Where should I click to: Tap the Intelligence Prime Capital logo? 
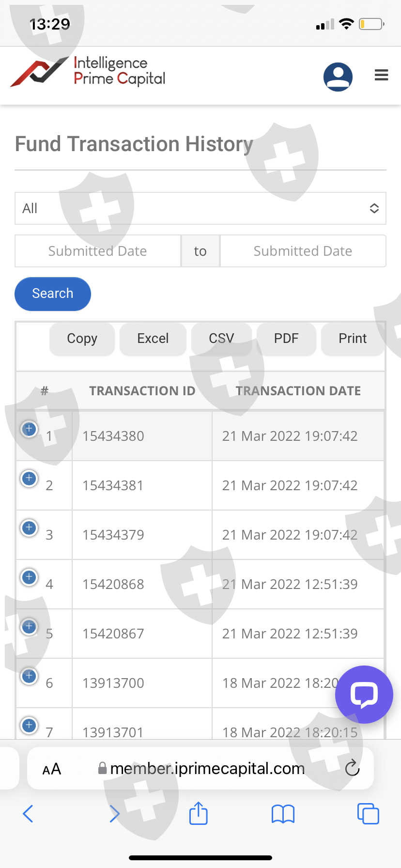88,72
